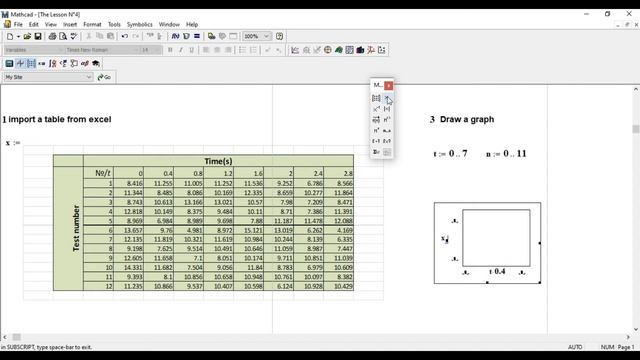Toggle Italic formatting

[181, 50]
